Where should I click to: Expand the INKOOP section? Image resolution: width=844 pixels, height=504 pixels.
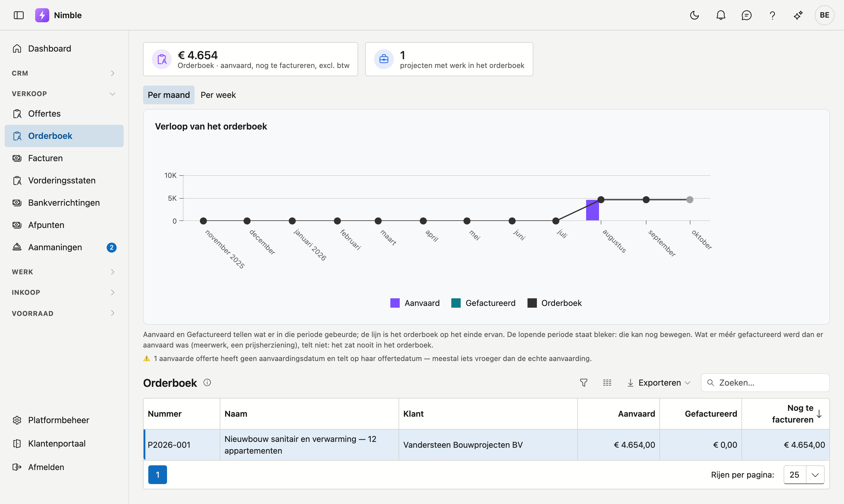pos(64,292)
